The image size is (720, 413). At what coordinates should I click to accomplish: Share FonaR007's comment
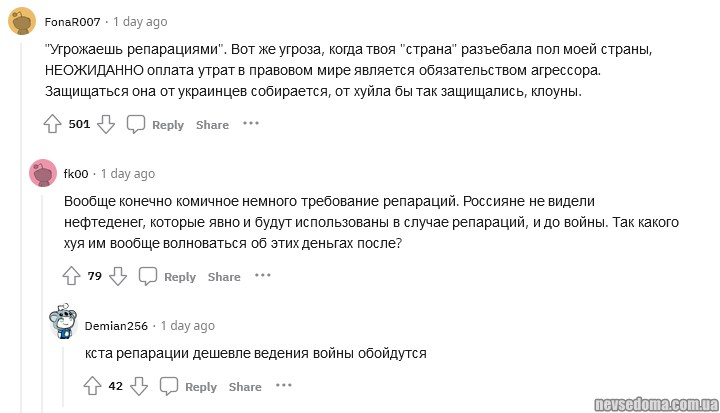[212, 125]
